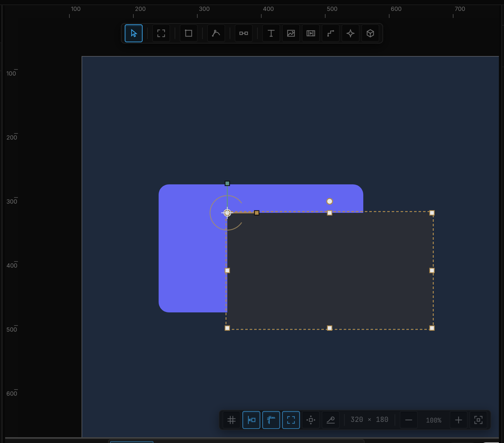
Task: Pick the pen curve tool
Action: (x=216, y=33)
